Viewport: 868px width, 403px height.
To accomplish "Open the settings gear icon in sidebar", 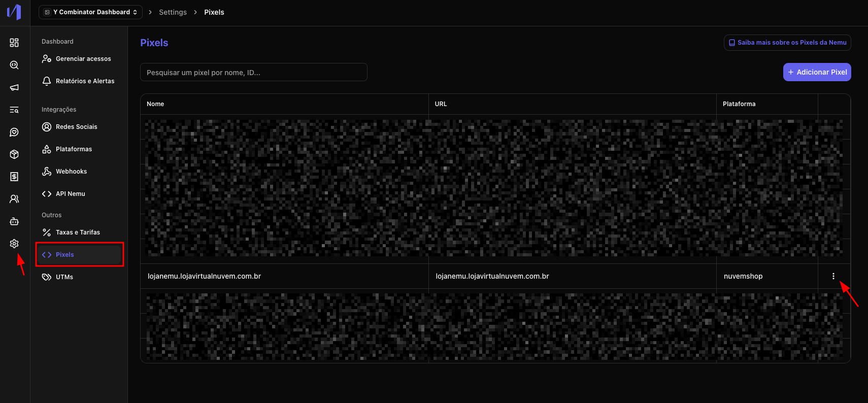I will (x=14, y=244).
